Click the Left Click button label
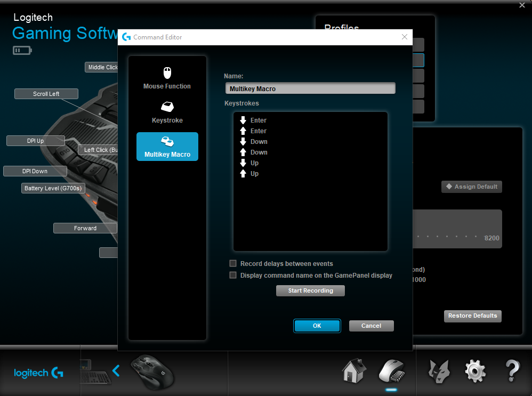532x396 pixels. point(98,150)
